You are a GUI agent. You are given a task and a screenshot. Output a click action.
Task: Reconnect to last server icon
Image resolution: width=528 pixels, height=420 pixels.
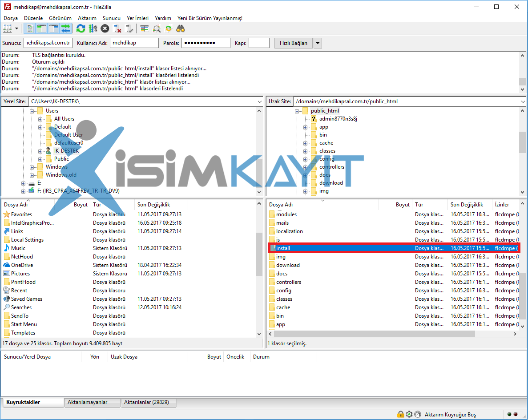(x=129, y=28)
